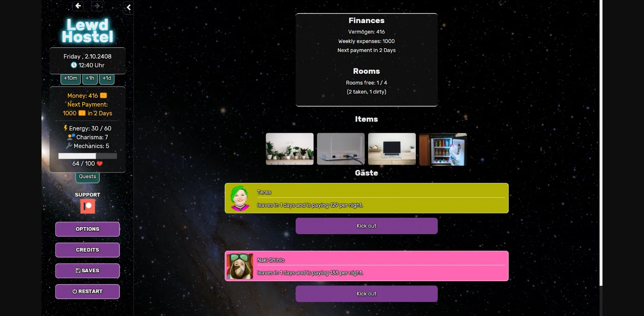644x316 pixels.
Task: Navigate back with the left arrow icon
Action: coord(78,6)
